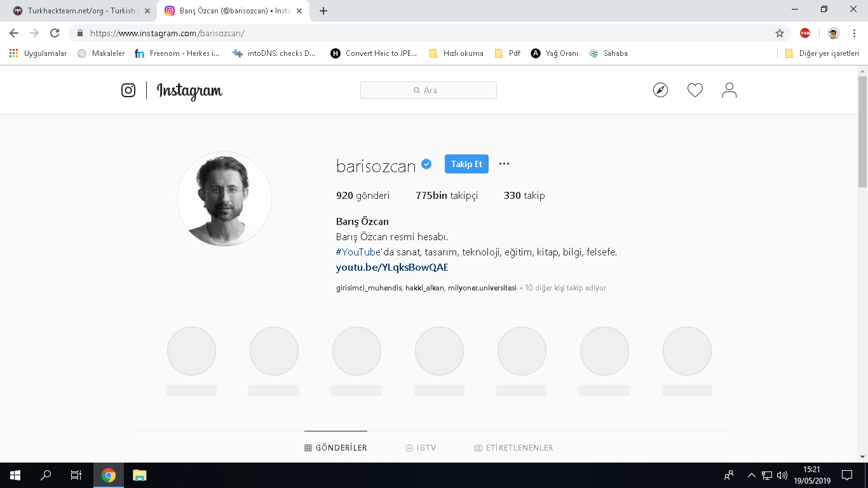Click the +10 diğer kişi takip ediyor text
This screenshot has height=488, width=868.
pyautogui.click(x=563, y=288)
